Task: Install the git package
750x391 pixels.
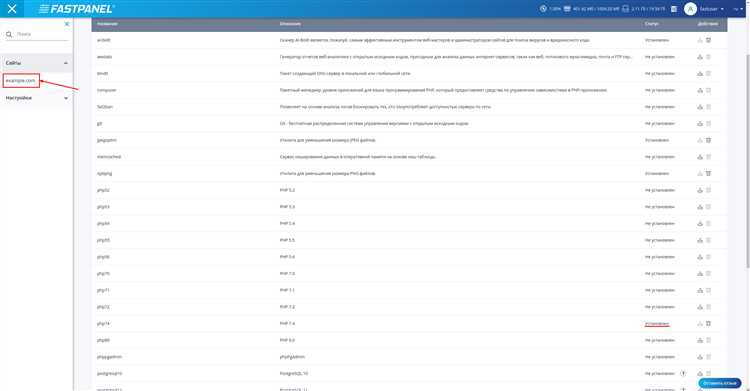Action: [x=700, y=123]
